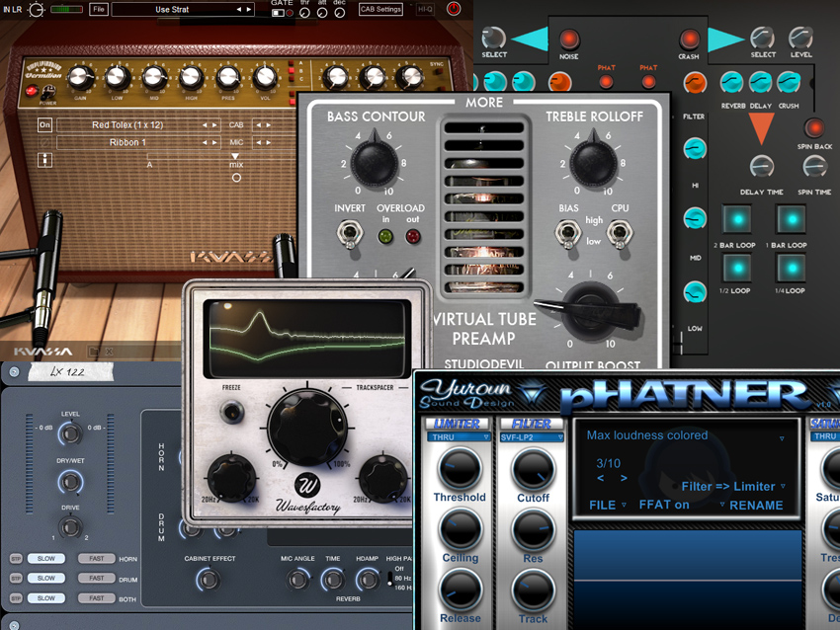
Task: Click the MID filter knob
Action: click(x=695, y=219)
